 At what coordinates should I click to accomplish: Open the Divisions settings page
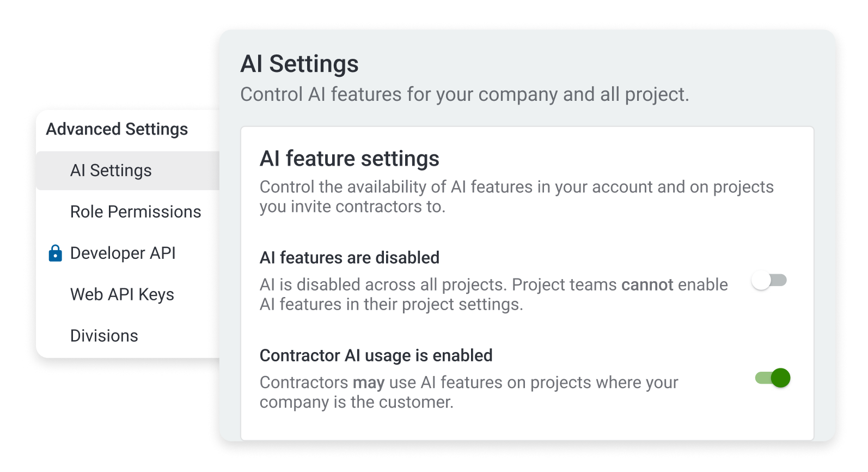click(104, 336)
